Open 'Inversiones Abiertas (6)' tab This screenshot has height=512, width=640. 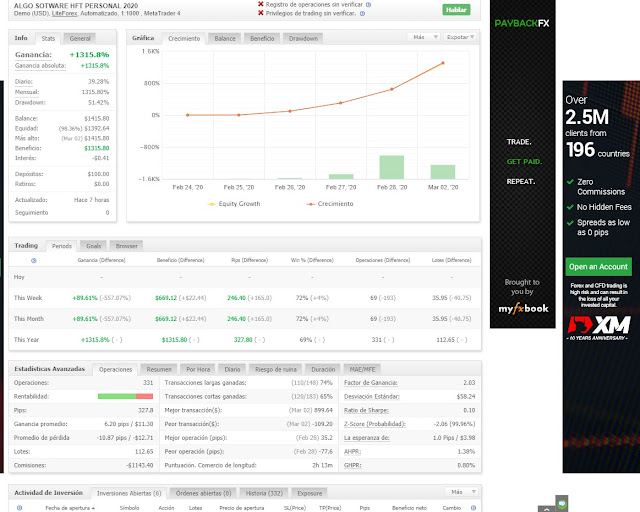(x=129, y=493)
